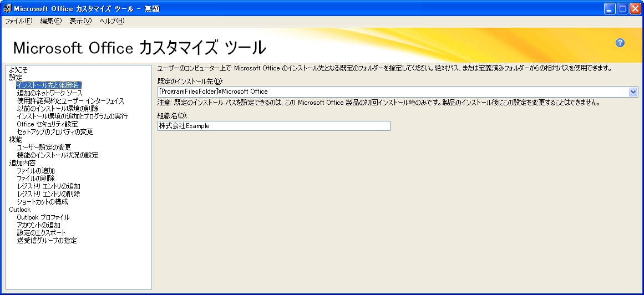Select ようこそ in the navigation tree
The image size is (644, 295).
click(x=18, y=70)
